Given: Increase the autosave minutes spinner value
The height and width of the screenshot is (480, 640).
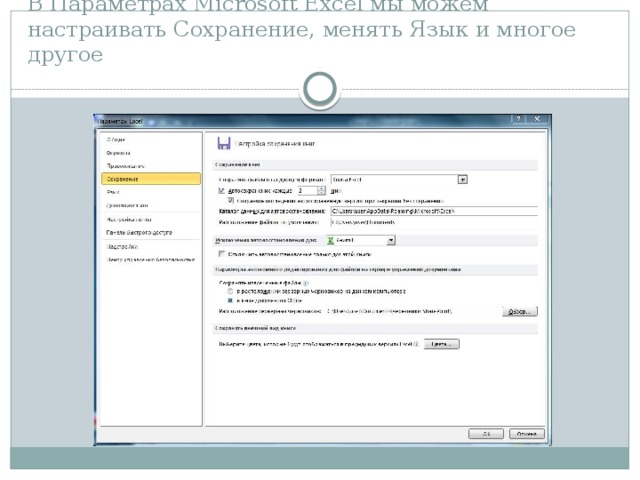Looking at the screenshot, I should [322, 189].
